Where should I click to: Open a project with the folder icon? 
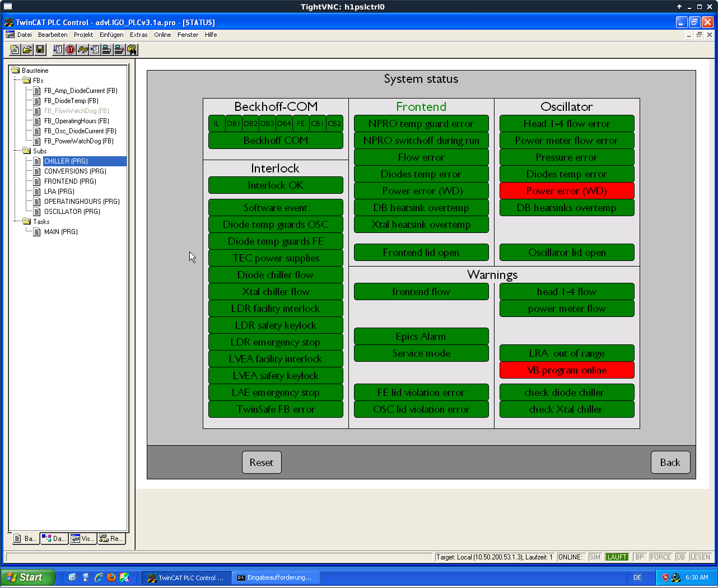27,50
